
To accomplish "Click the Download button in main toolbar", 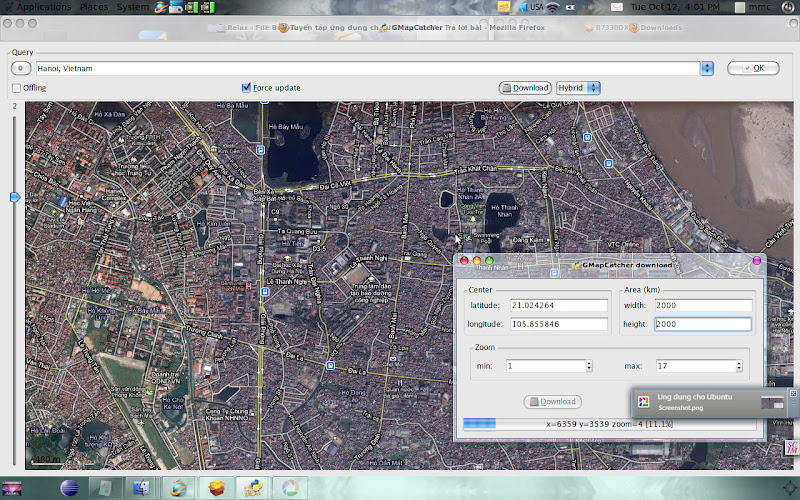I will point(525,88).
